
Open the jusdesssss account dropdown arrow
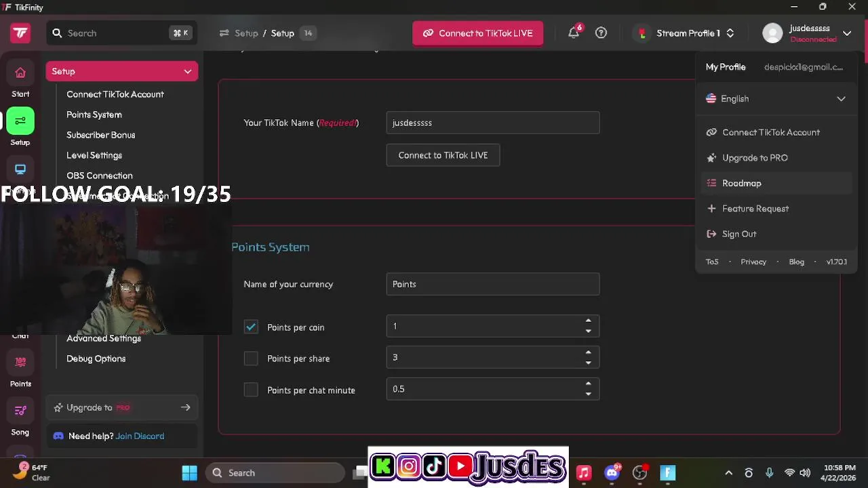coord(847,33)
